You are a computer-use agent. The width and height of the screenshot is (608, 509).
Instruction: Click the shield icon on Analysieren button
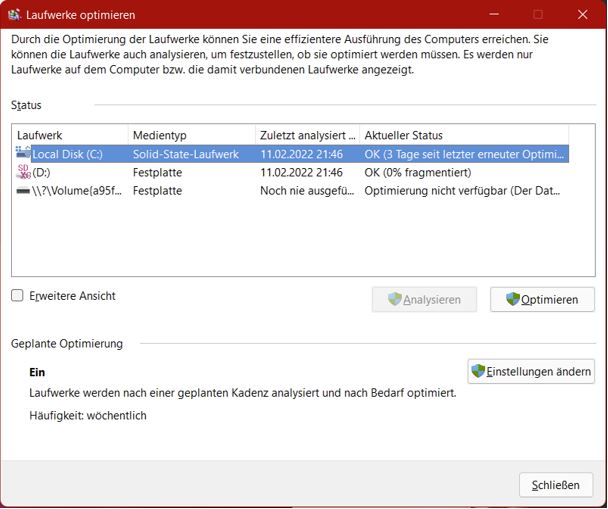coord(394,299)
